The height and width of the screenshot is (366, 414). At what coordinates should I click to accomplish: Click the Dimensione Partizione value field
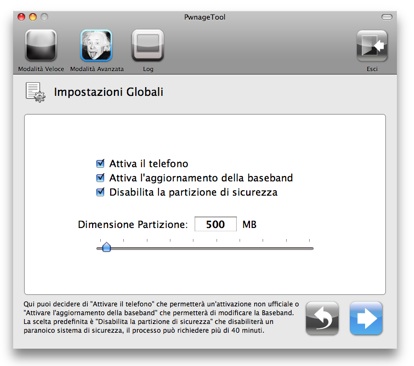coord(215,224)
